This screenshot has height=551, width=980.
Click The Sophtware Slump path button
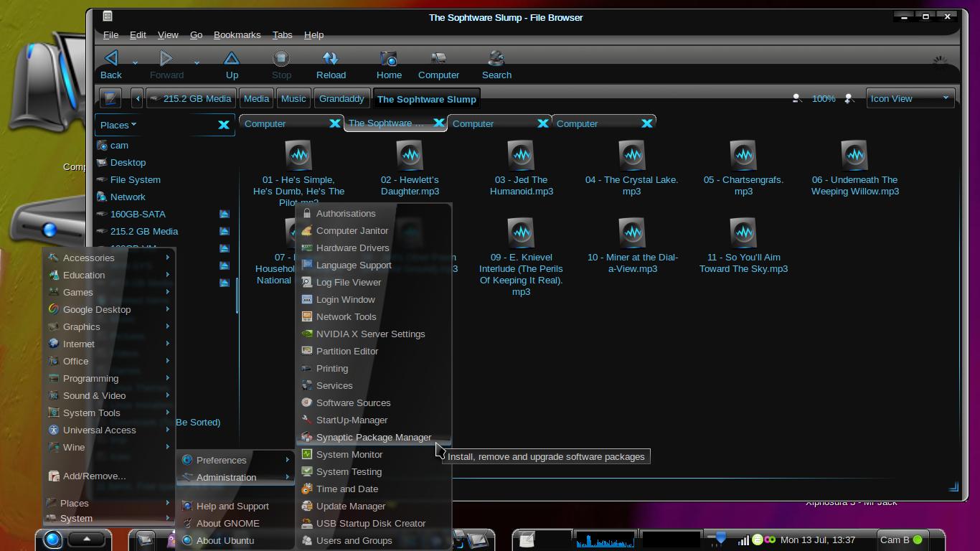426,99
